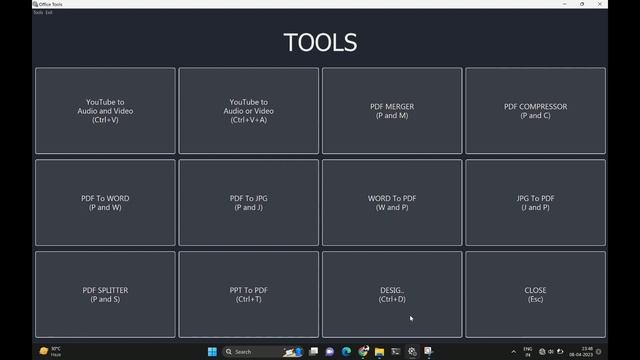Click the taskbar Search box

click(263, 351)
